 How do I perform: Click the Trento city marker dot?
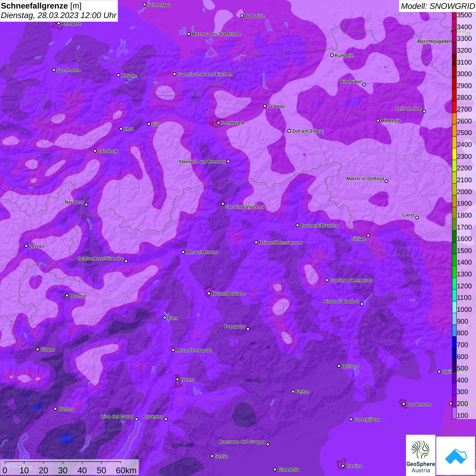pos(177,379)
